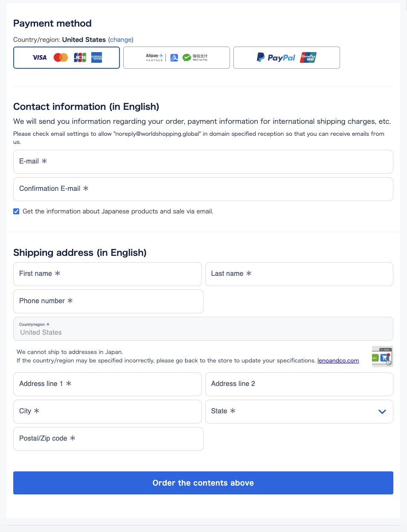The image size is (407, 532).
Task: Click Order the contents above button
Action: (203, 483)
